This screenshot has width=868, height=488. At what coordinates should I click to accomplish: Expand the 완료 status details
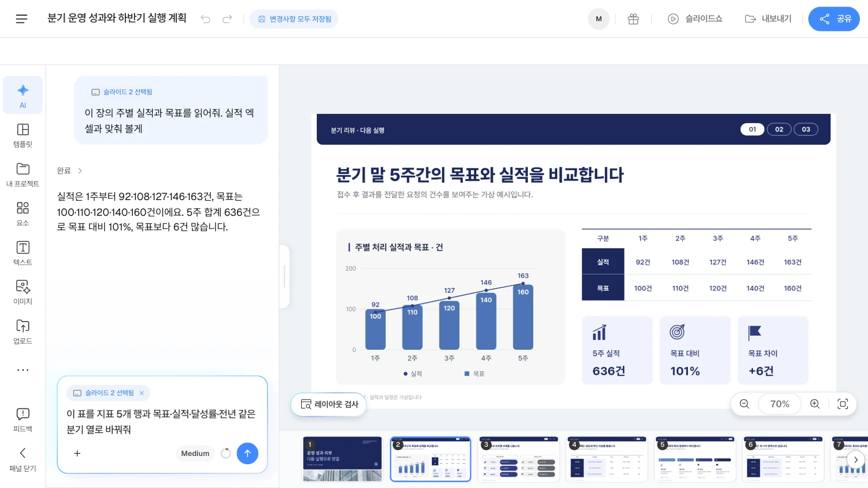coord(69,170)
